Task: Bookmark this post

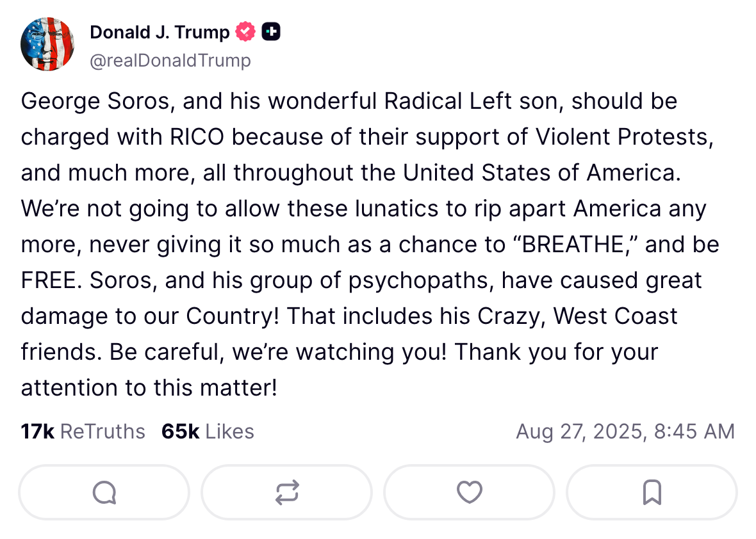Action: (x=652, y=492)
